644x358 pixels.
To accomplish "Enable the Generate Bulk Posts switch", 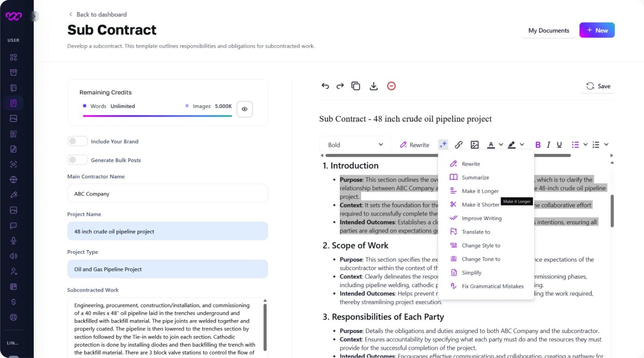I will tap(77, 160).
